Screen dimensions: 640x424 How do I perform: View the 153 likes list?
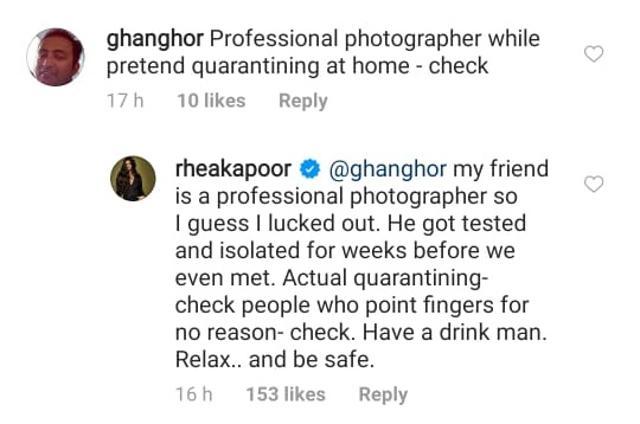pos(286,394)
